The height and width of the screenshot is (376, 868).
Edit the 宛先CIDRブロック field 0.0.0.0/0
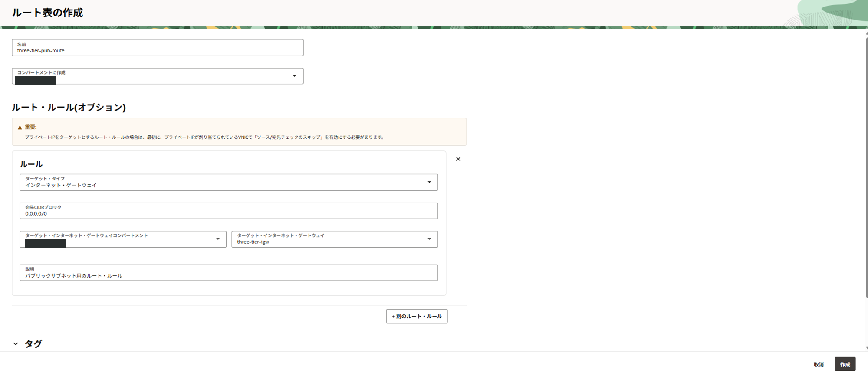tap(229, 211)
